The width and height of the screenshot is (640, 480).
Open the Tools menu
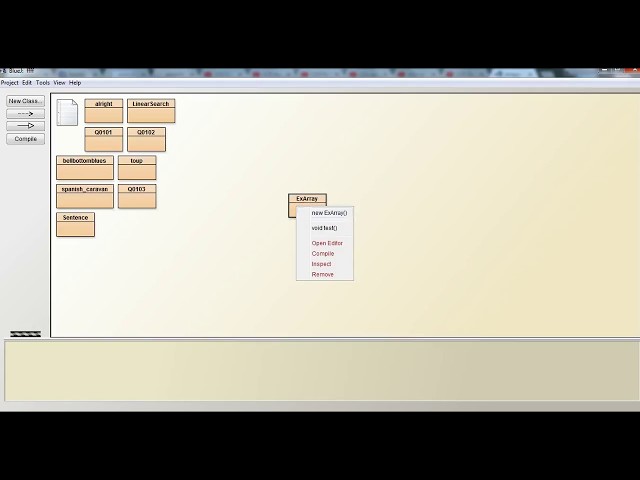pos(43,82)
